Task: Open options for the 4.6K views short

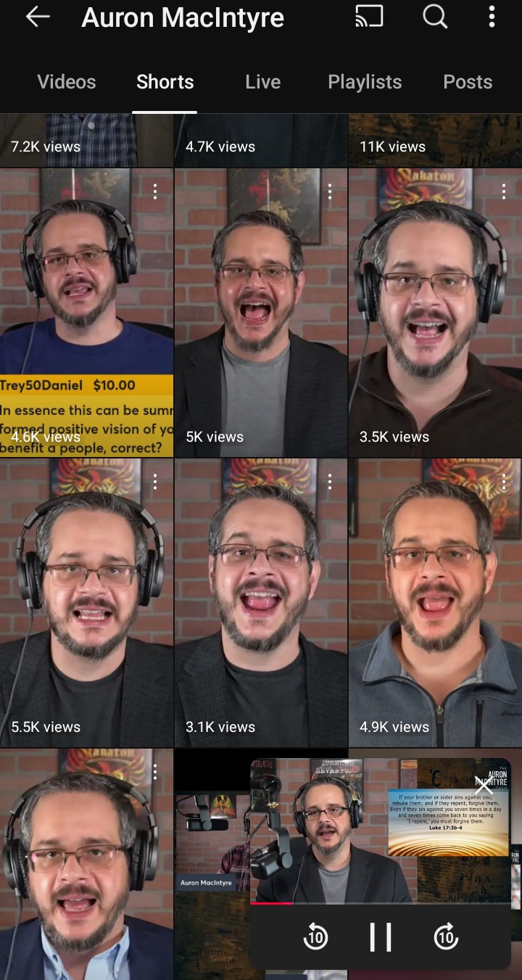Action: tap(155, 192)
